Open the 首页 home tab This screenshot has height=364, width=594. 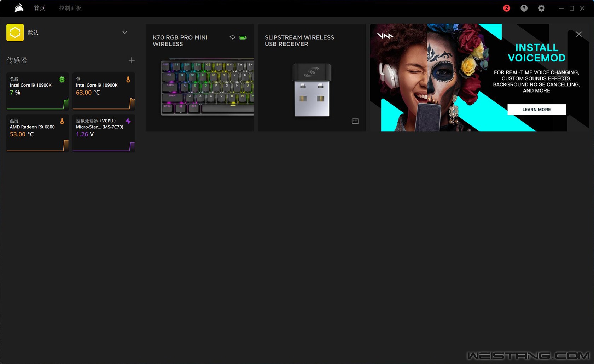coord(40,8)
